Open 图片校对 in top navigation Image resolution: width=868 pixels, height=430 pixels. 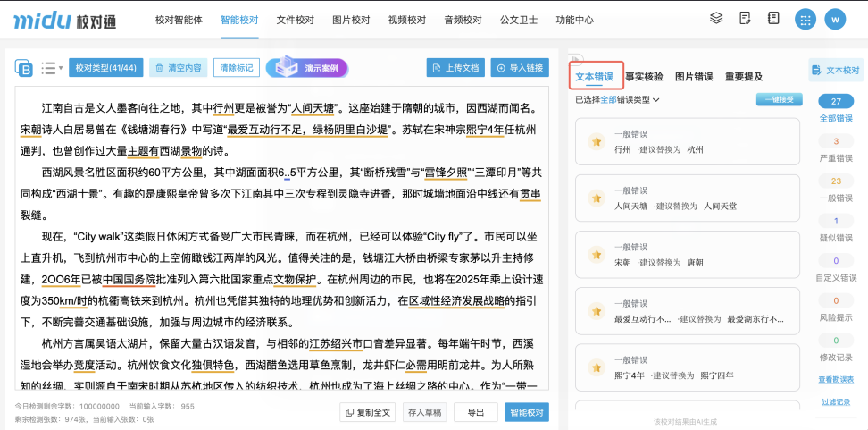[351, 20]
